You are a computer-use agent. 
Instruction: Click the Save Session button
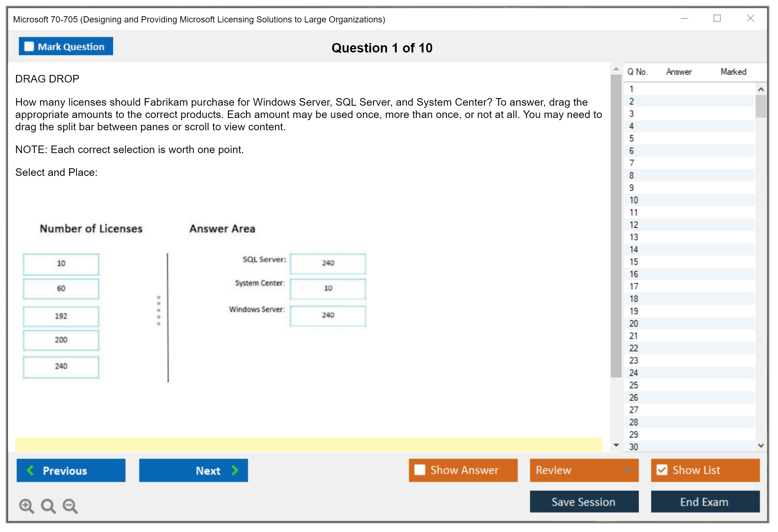click(584, 502)
